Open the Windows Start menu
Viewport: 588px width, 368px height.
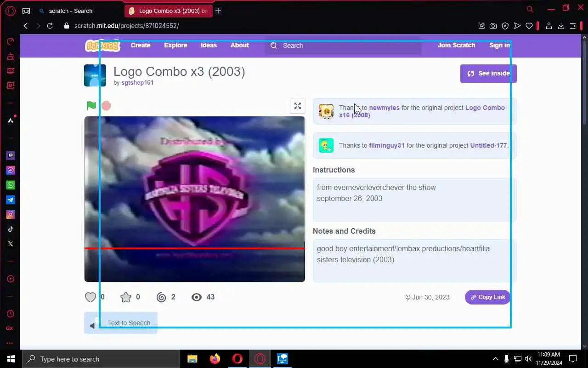point(11,359)
